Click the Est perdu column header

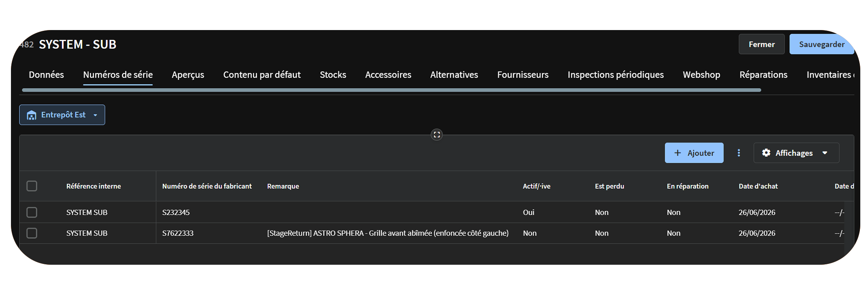tap(610, 186)
